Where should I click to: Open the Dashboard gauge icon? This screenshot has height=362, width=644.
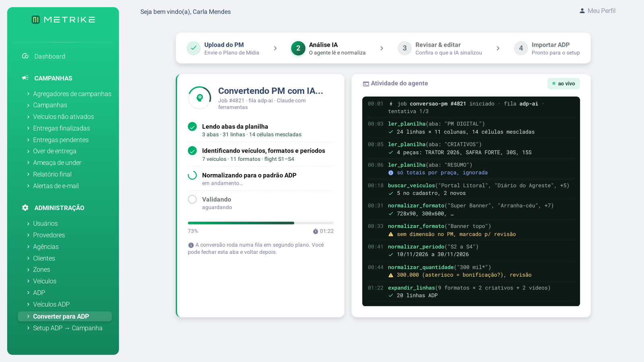tap(25, 56)
